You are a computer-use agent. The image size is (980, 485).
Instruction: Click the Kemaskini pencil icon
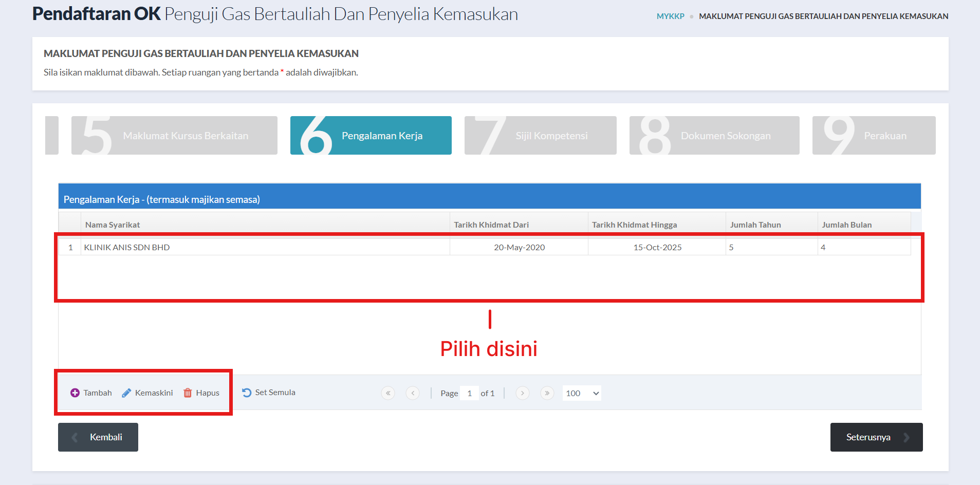[x=126, y=393]
